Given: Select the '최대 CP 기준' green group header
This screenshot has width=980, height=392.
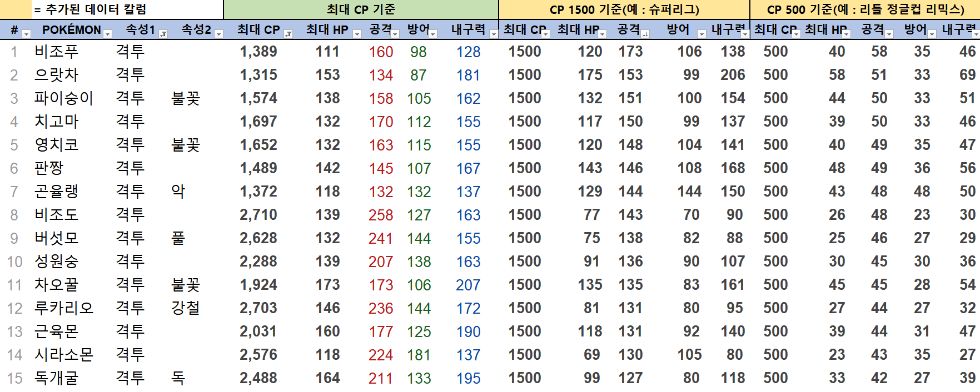Looking at the screenshot, I should click(x=361, y=9).
